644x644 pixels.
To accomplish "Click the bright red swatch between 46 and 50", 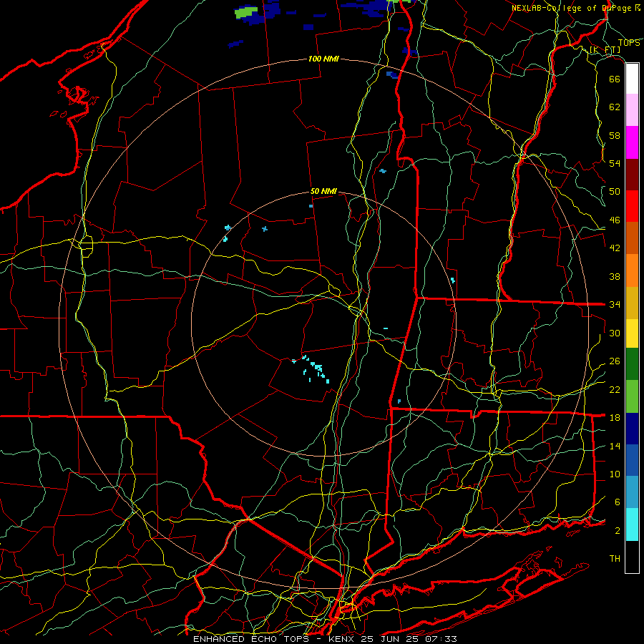I will click(x=632, y=206).
